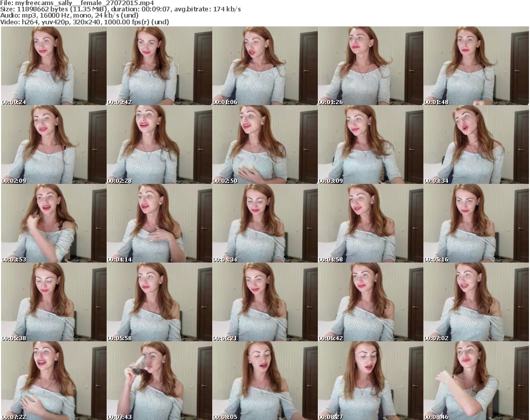
Task: Pick the frame stamped 00:04:34
Action: click(x=264, y=224)
